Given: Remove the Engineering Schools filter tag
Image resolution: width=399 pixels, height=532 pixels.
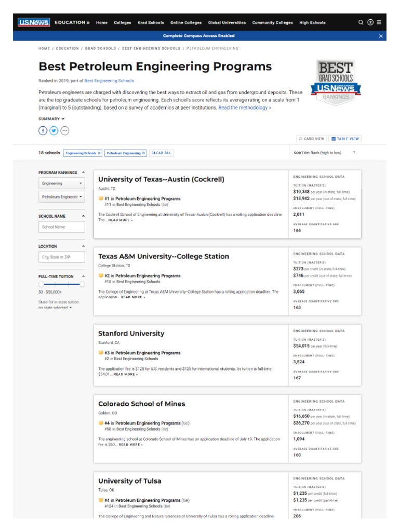Looking at the screenshot, I should (x=99, y=153).
